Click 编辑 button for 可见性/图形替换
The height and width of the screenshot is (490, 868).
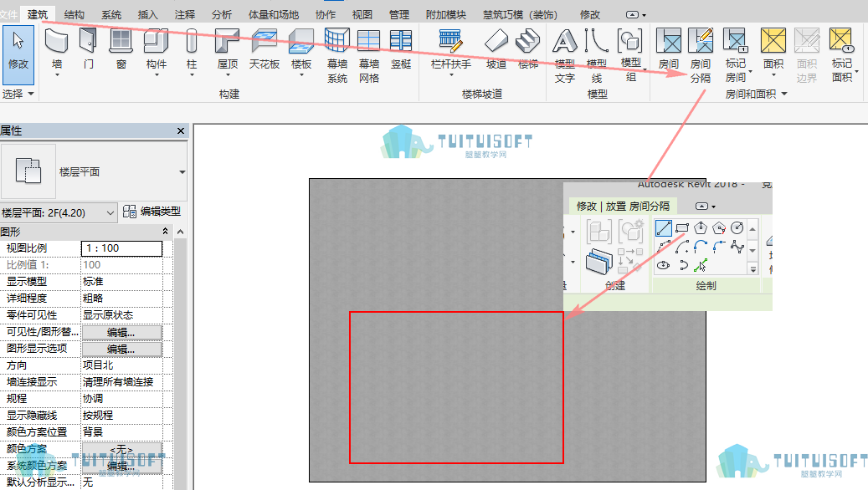[121, 333]
